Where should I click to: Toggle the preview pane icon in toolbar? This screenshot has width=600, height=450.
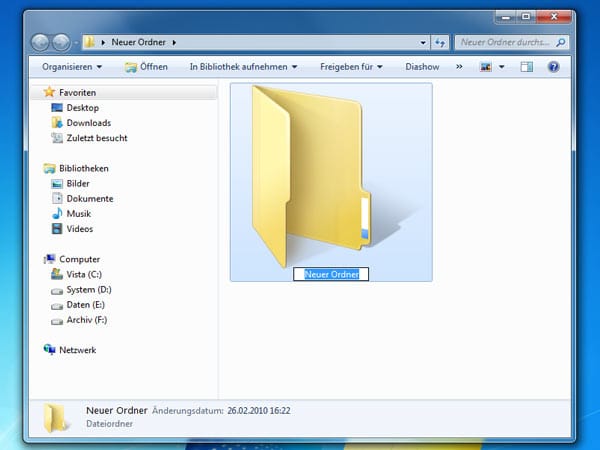tap(525, 67)
